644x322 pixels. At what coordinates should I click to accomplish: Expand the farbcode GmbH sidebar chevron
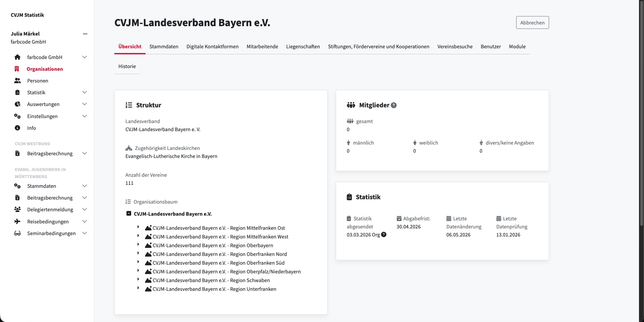[x=85, y=57]
